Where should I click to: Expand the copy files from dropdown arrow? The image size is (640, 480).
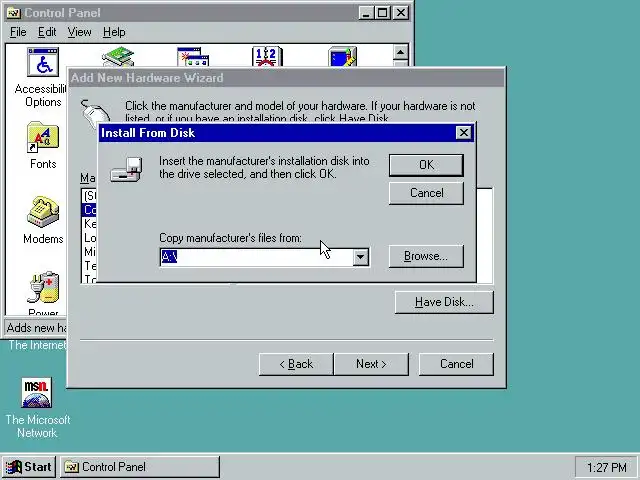pyautogui.click(x=360, y=257)
